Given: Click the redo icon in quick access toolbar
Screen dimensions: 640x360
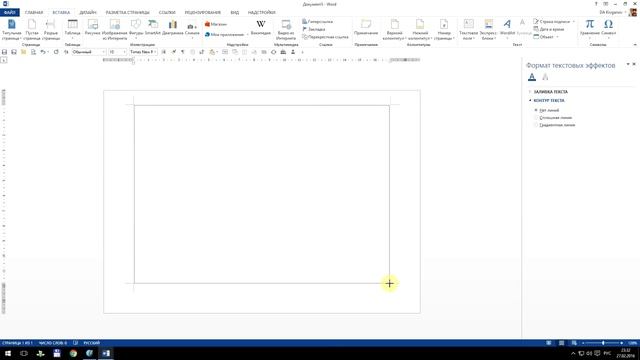Looking at the screenshot, I should [56, 52].
